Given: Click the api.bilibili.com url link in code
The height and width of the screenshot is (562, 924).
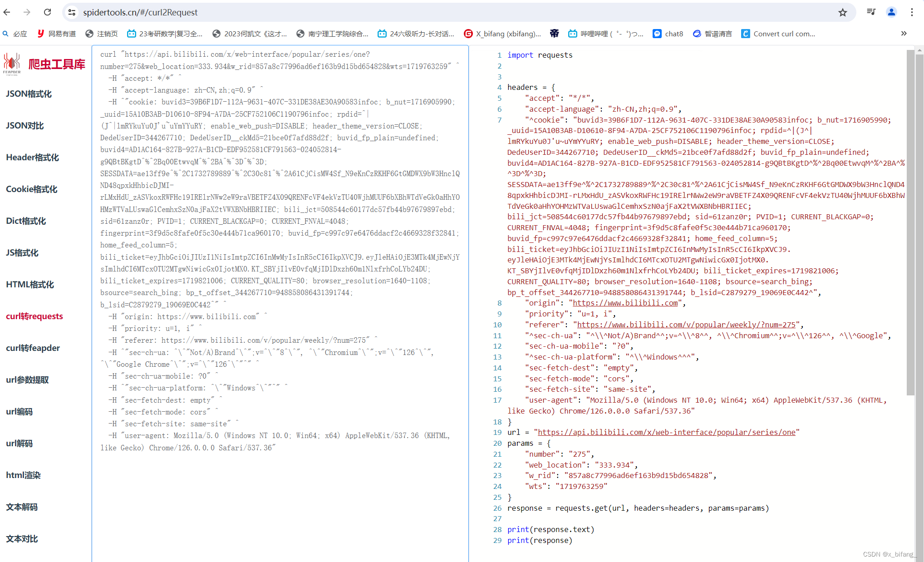Looking at the screenshot, I should click(x=667, y=432).
